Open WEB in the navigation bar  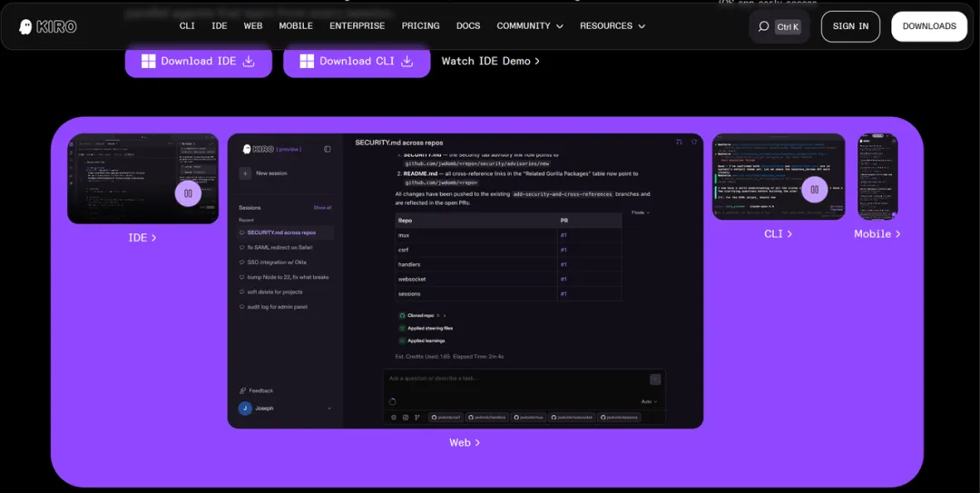[x=253, y=26]
